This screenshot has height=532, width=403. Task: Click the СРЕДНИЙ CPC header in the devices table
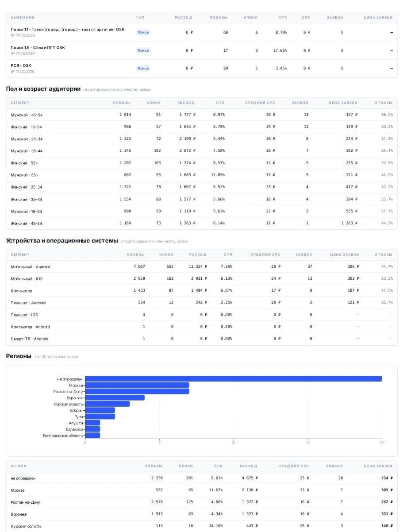(x=265, y=254)
